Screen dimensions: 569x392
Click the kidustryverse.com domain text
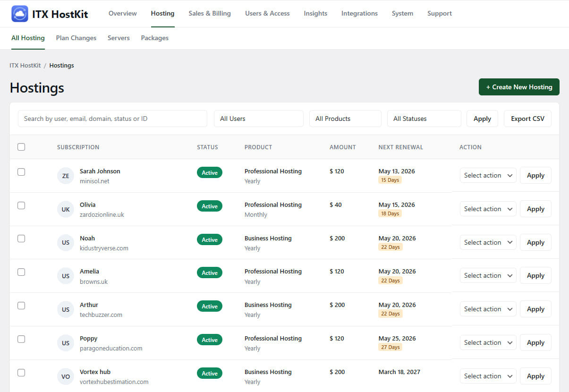(x=104, y=248)
